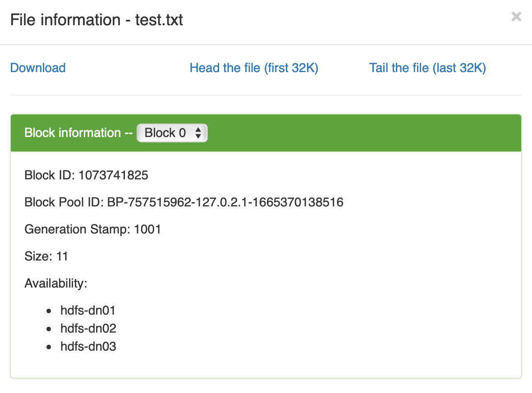Click the "Block information --" header label
This screenshot has width=532, height=393.
[x=78, y=133]
